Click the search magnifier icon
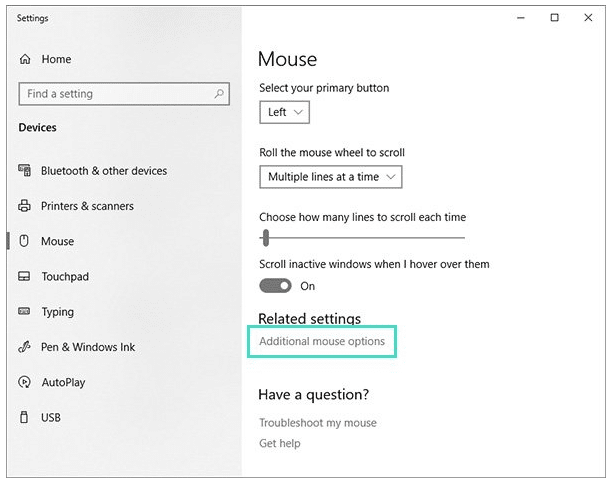The height and width of the screenshot is (482, 611). [219, 94]
